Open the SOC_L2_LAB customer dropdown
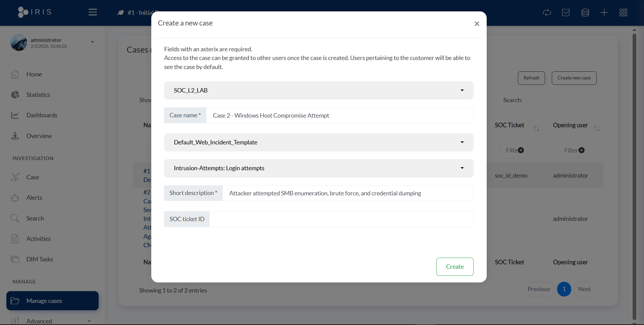 [x=318, y=90]
